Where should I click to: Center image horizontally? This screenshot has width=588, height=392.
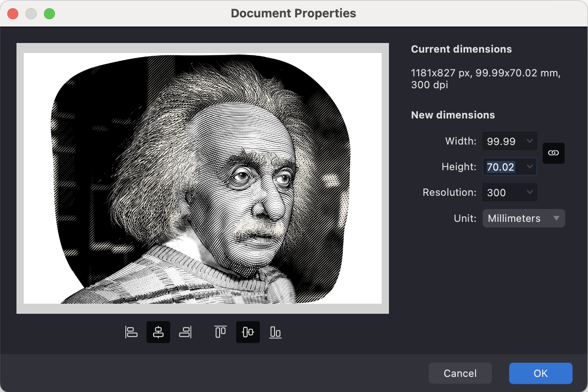point(158,332)
